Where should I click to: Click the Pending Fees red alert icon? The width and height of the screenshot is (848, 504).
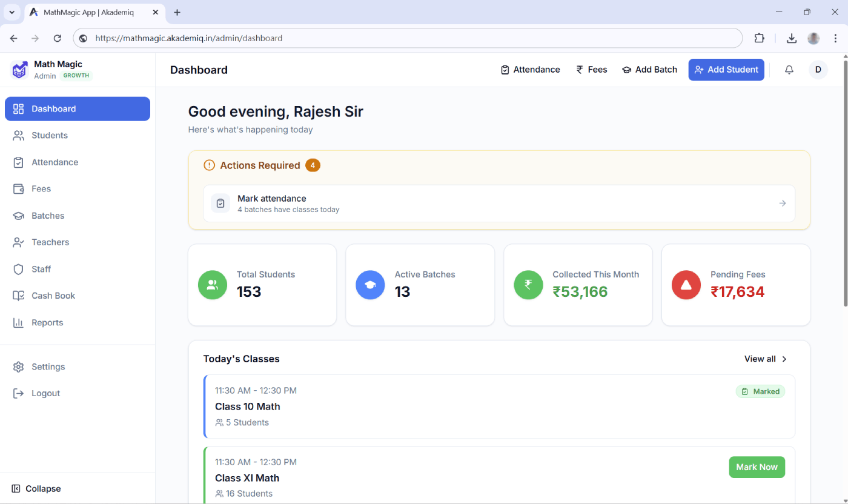coord(686,285)
